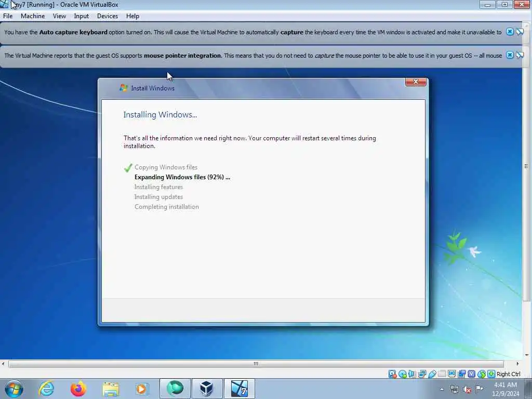
Task: Minimize the VirtualBox VM window
Action: (x=487, y=4)
